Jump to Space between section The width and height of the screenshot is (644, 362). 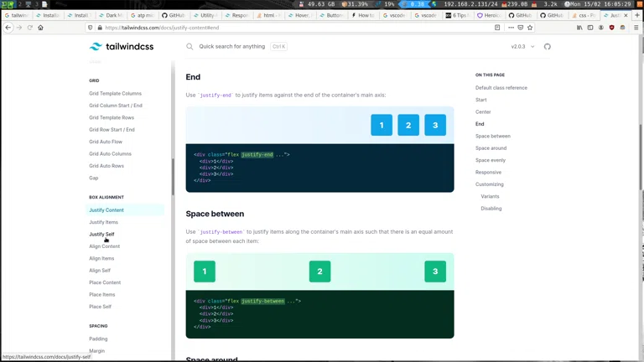click(x=493, y=137)
